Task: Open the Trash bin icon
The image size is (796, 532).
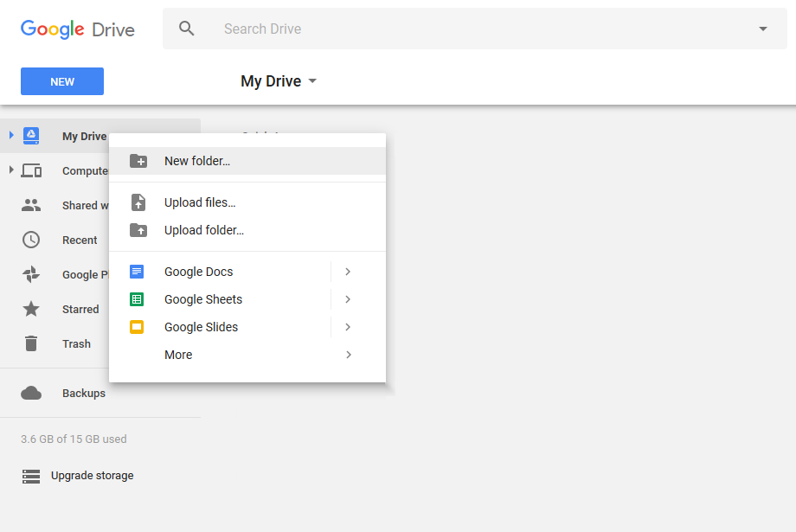Action: coord(31,343)
